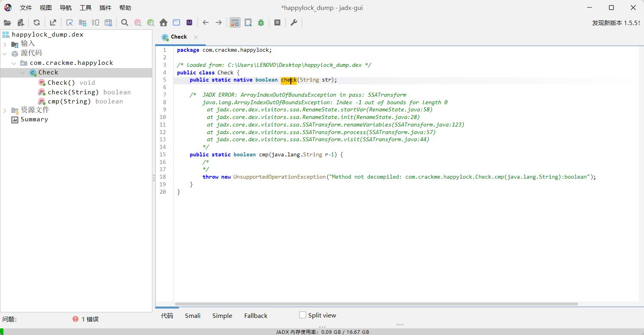Click the horizontal scrollbar in code view
The height and width of the screenshot is (335, 644).
[376, 304]
